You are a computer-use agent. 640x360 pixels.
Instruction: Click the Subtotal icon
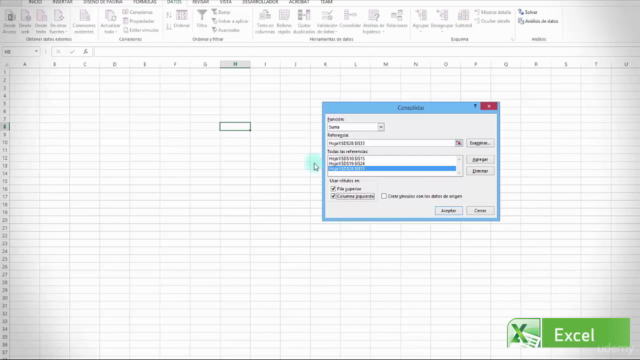[463, 19]
